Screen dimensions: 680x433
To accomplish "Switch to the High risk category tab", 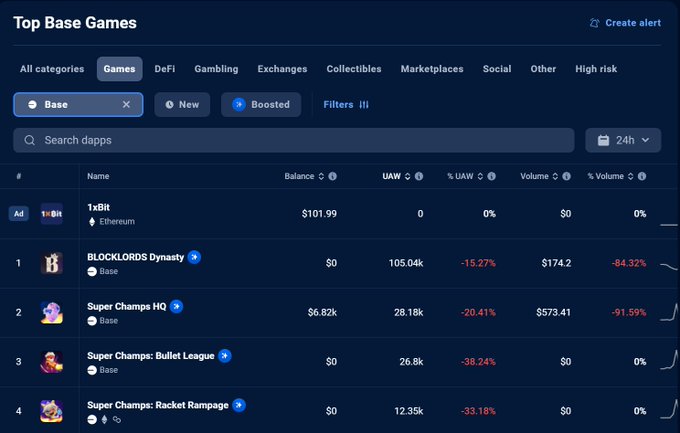I will (x=596, y=69).
